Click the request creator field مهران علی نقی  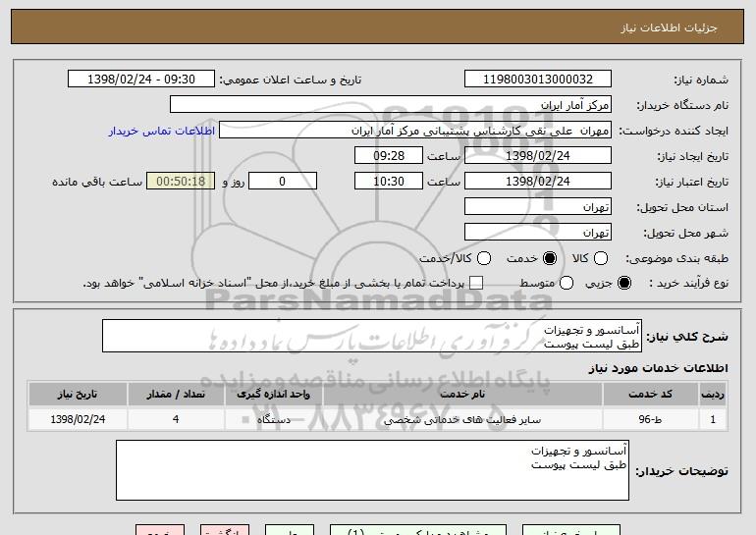tap(415, 131)
